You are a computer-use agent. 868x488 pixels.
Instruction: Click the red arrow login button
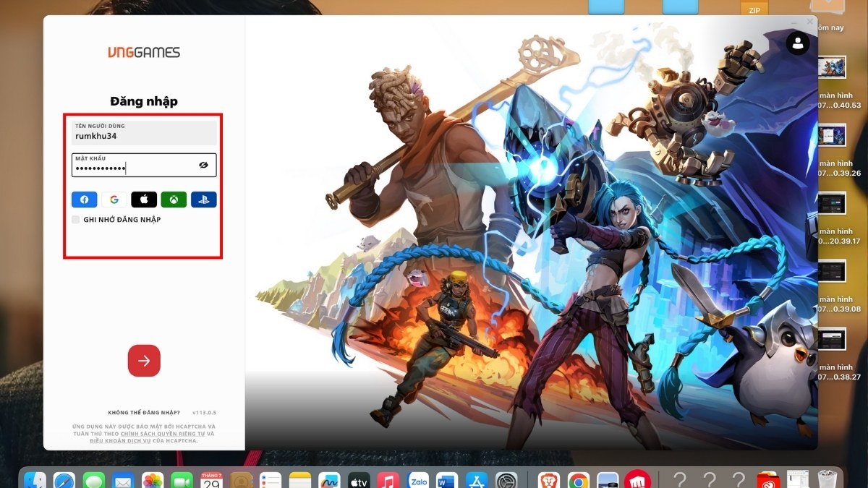(x=144, y=361)
